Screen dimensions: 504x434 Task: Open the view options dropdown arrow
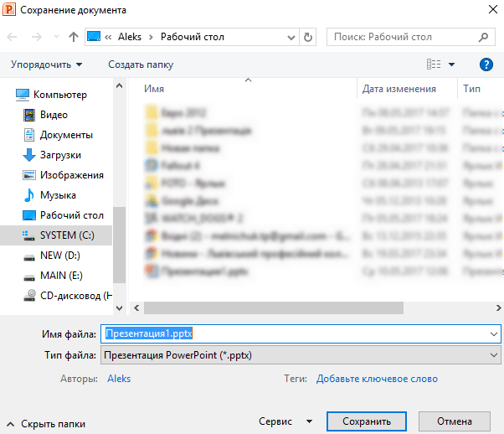(451, 65)
